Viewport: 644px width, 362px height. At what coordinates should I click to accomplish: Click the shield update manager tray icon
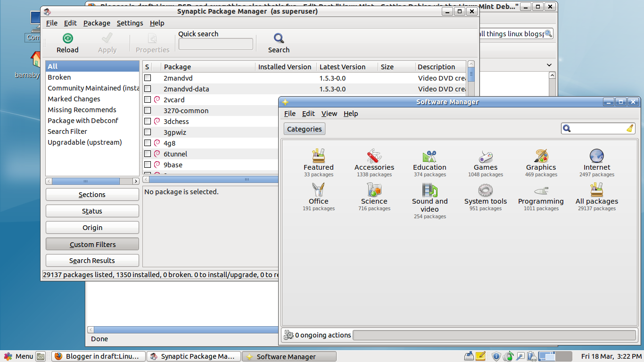pyautogui.click(x=496, y=356)
